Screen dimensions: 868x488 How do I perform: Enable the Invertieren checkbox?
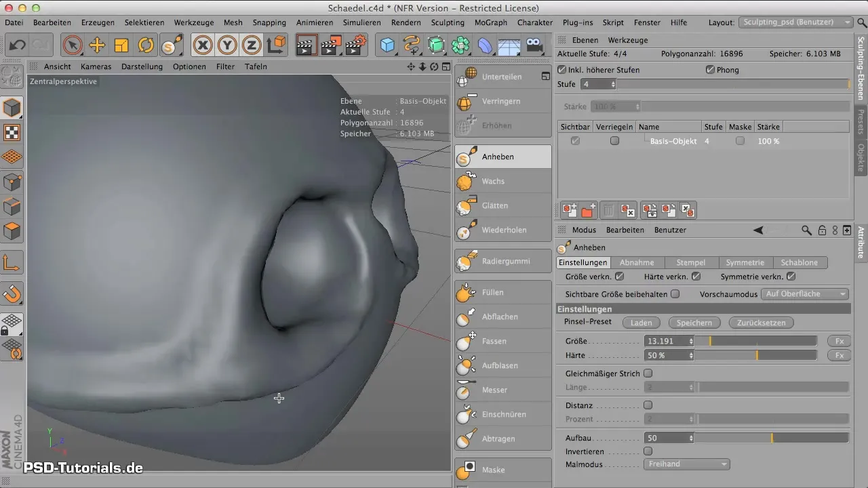click(648, 451)
